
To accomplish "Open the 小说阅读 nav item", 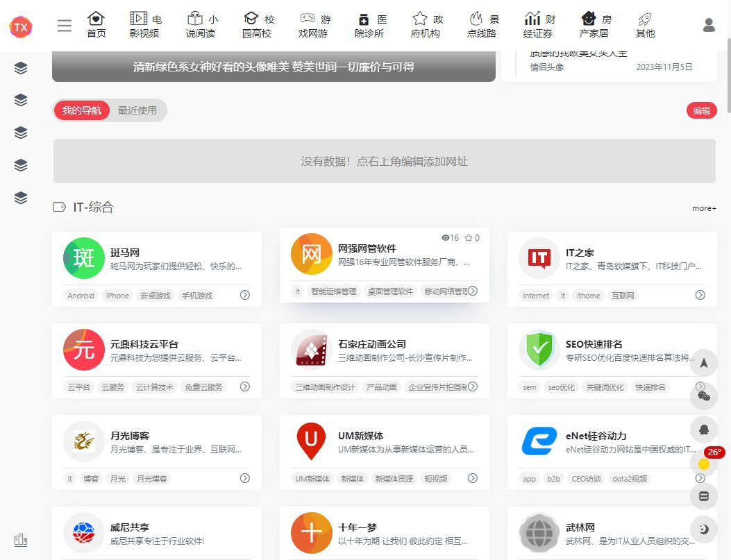I will [201, 25].
